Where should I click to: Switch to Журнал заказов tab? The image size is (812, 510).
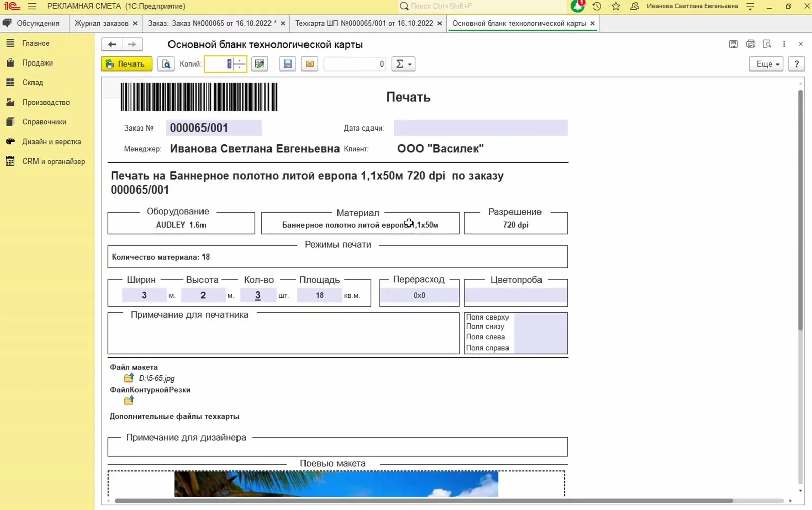pyautogui.click(x=101, y=23)
